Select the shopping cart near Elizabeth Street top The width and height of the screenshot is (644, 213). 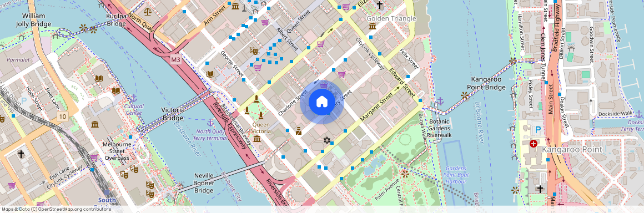click(346, 7)
